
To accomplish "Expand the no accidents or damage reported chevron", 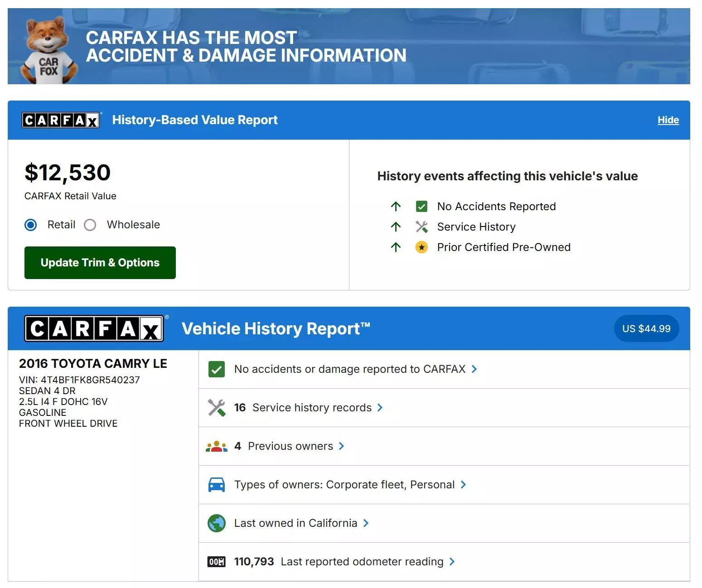I will pos(474,369).
